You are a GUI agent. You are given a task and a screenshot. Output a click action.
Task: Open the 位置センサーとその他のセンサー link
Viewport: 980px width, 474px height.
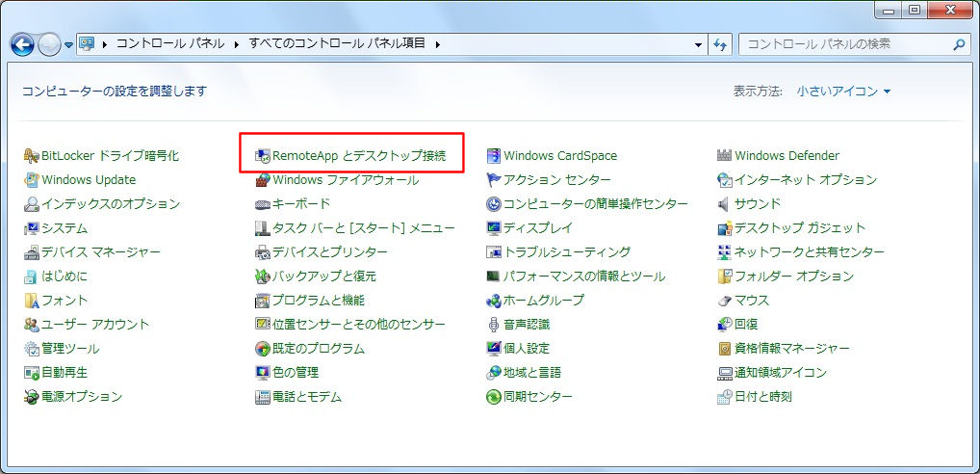(359, 325)
